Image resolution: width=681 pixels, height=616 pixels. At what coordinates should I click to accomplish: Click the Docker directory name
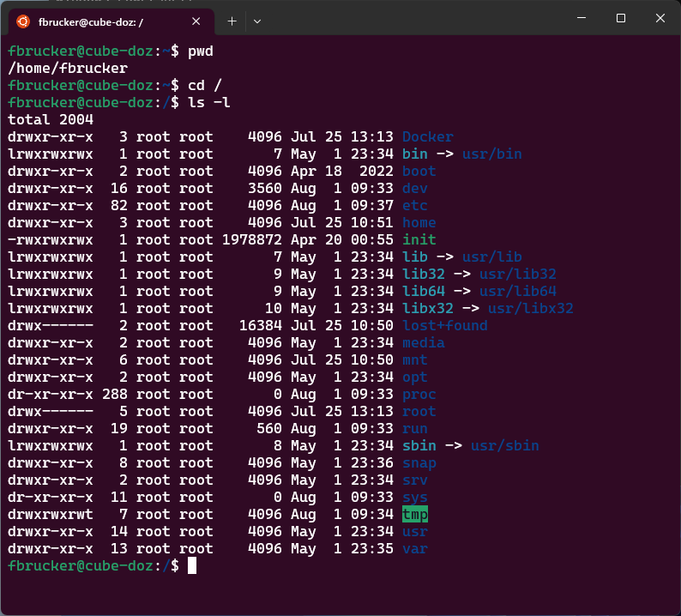click(x=428, y=136)
